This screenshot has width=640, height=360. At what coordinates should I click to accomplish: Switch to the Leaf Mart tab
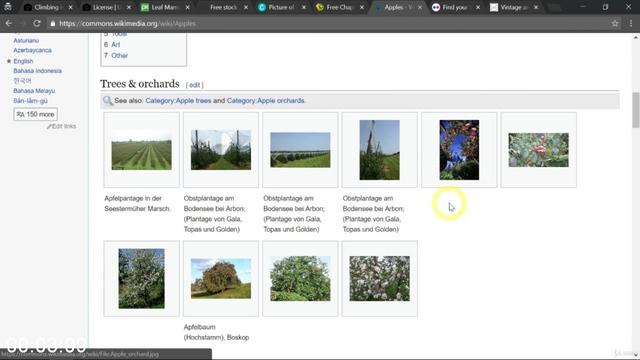[x=164, y=7]
